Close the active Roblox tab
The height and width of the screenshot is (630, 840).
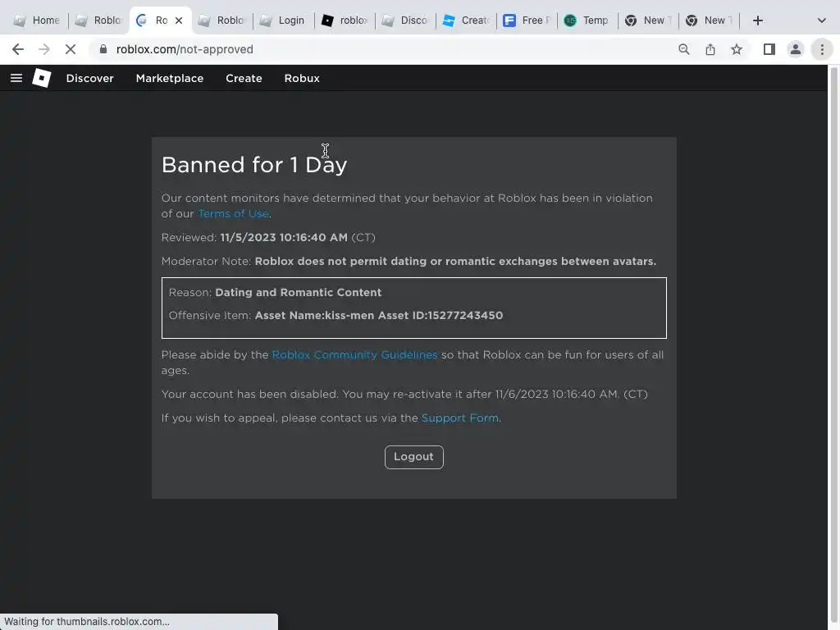pos(179,21)
